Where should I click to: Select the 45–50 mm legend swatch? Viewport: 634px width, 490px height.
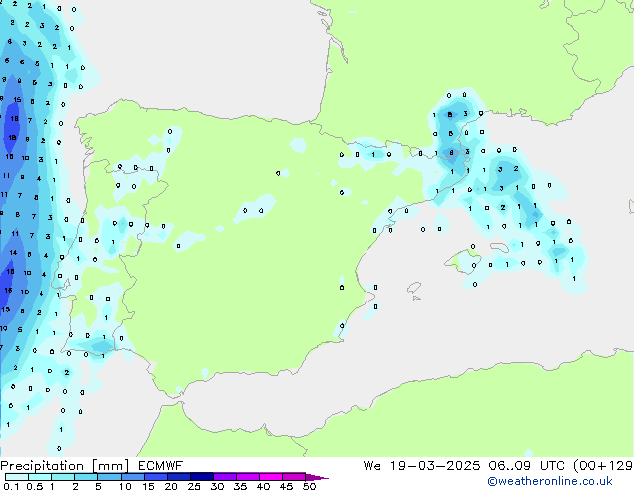coord(294,477)
